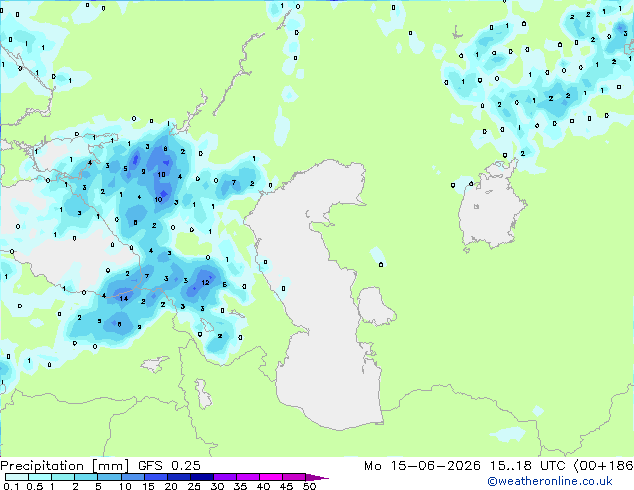Click the weatheronline.co.uk copyright link
This screenshot has height=490, width=634.
tap(550, 481)
